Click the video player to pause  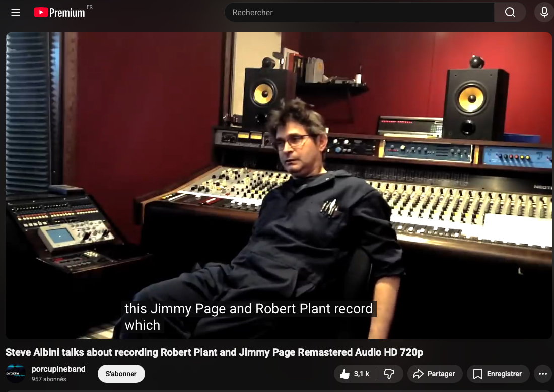(x=279, y=185)
